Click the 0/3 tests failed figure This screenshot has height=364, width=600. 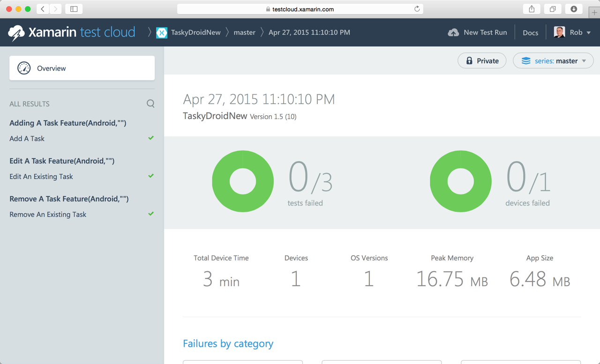pos(310,178)
